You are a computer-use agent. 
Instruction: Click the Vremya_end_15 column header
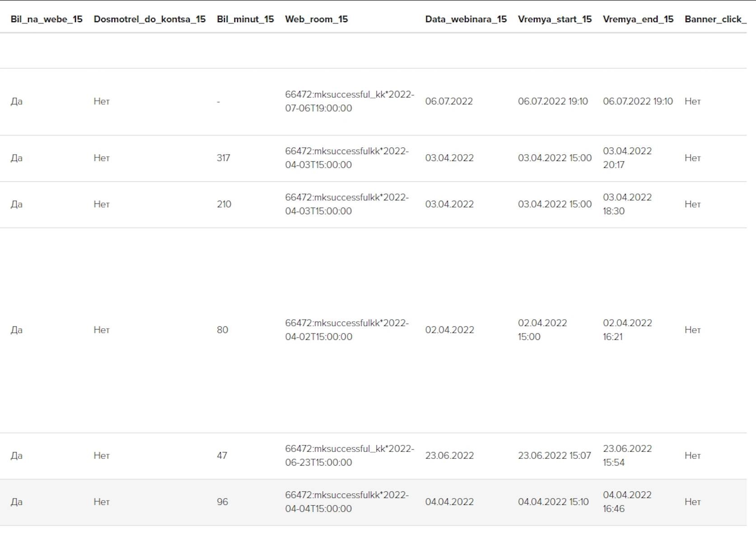pos(638,19)
